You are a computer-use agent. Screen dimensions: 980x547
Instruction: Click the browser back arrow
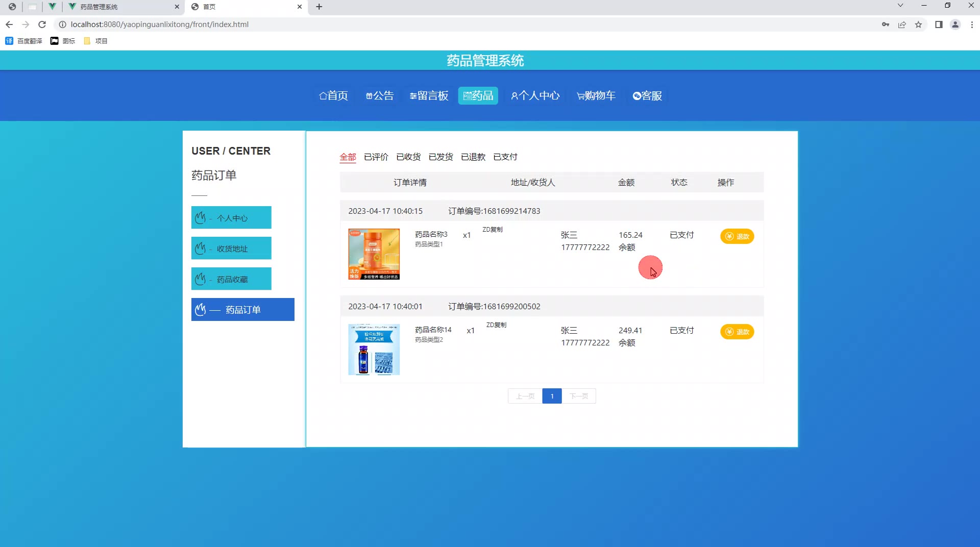click(9, 24)
